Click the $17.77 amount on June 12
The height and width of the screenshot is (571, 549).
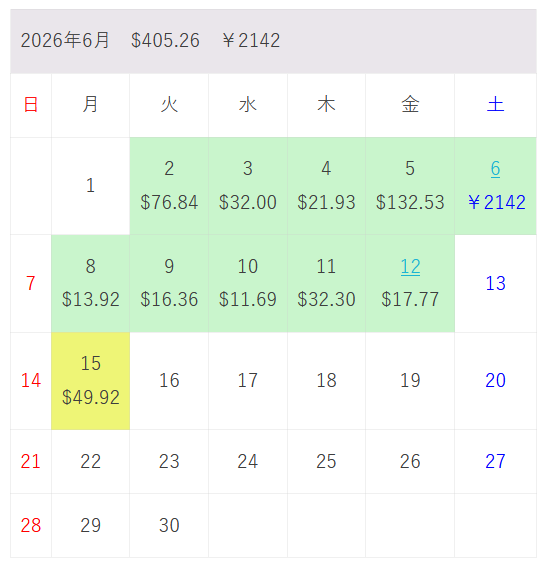coord(410,299)
